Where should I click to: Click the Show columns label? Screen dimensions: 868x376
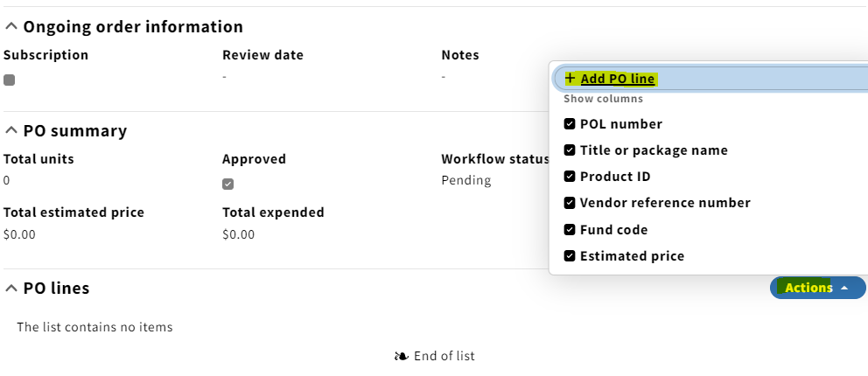tap(604, 99)
